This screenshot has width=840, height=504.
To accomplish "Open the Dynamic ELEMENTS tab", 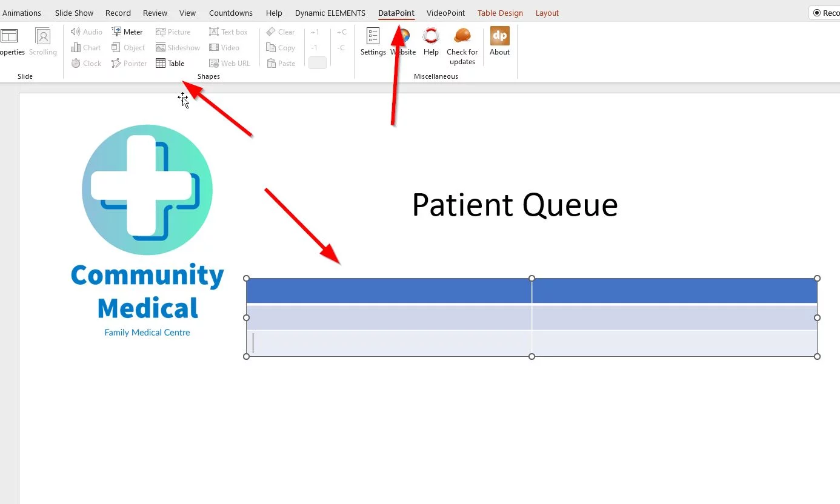I will coord(330,13).
